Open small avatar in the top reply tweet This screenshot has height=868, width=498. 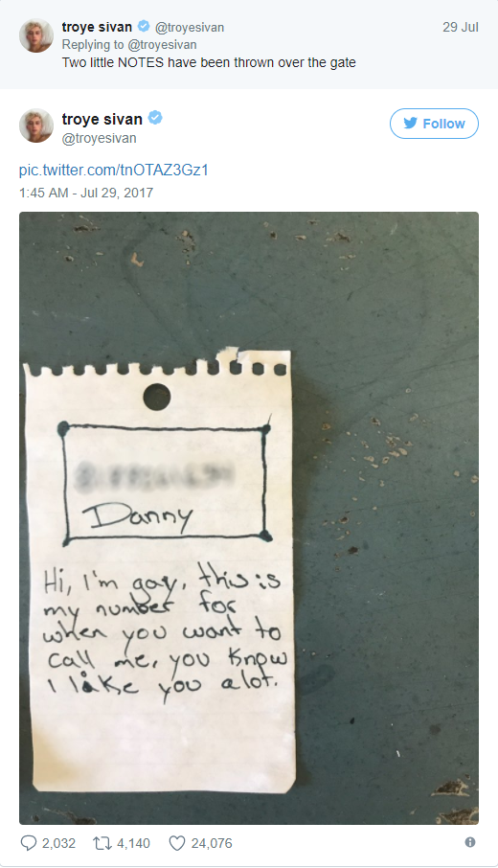[x=36, y=35]
